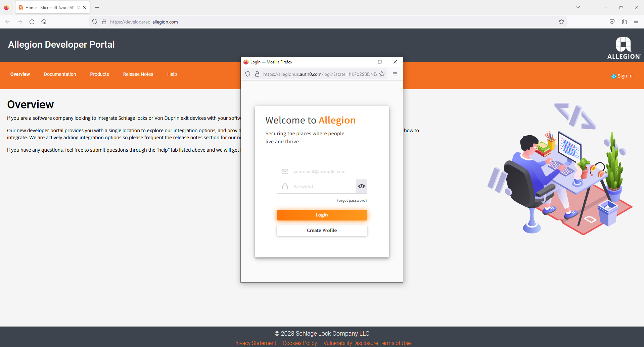
Task: Click the Firefox logo icon in title bar
Action: tap(6, 7)
